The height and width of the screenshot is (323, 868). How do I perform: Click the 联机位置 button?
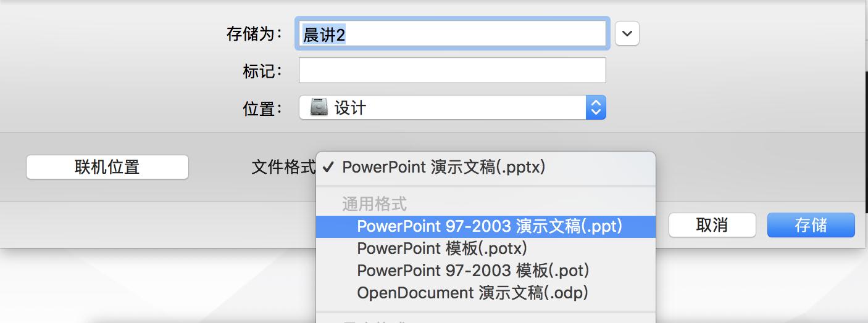[x=107, y=167]
